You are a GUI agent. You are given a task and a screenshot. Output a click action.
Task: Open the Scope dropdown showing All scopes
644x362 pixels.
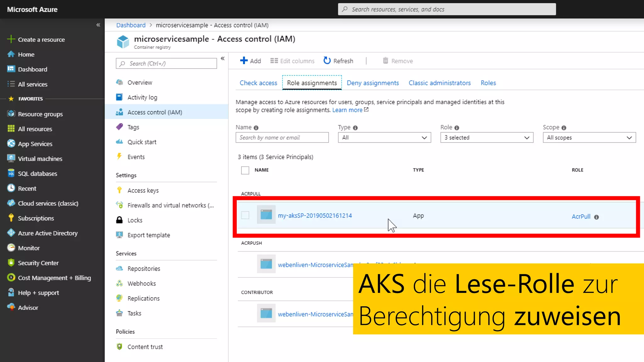click(x=589, y=137)
